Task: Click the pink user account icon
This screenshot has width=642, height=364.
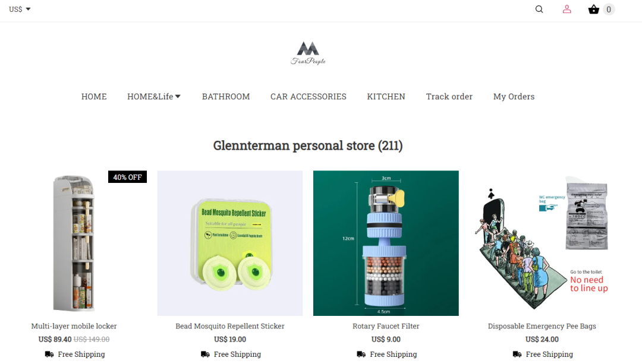Action: (x=567, y=9)
